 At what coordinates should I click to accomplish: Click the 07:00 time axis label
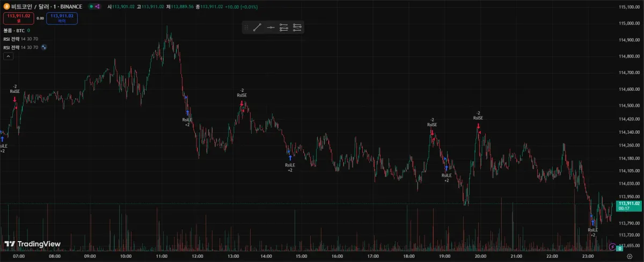tap(19, 257)
